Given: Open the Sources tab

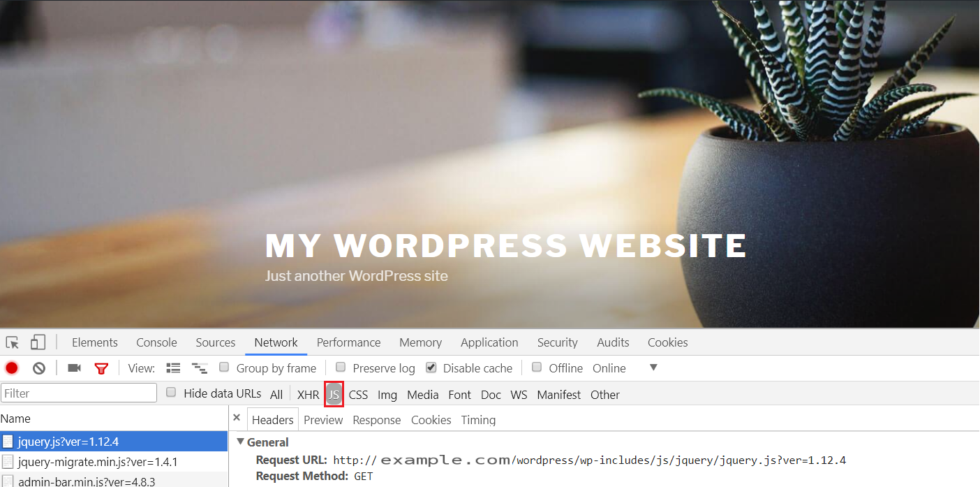Looking at the screenshot, I should click(216, 342).
